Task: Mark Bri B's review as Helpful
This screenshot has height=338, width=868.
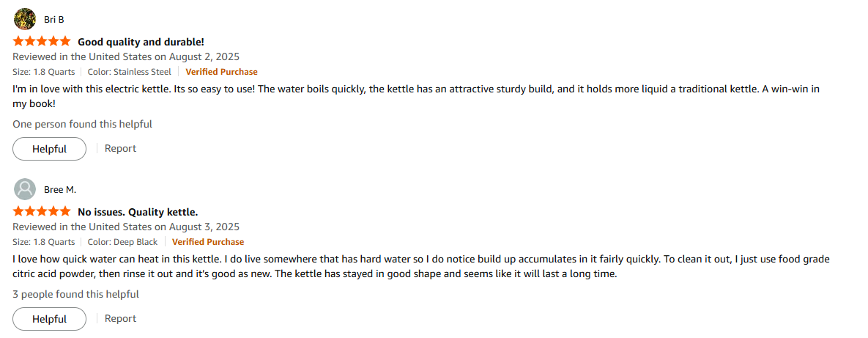Action: 49,149
